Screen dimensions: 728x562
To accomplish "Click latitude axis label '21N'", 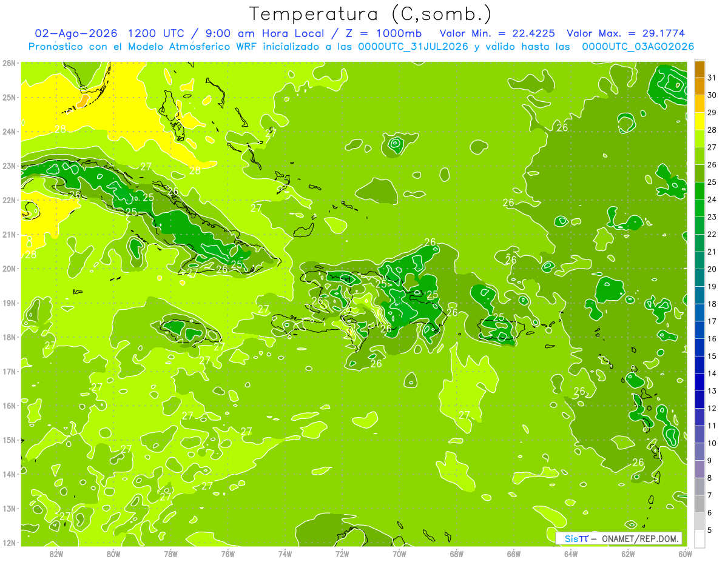I will [x=9, y=234].
